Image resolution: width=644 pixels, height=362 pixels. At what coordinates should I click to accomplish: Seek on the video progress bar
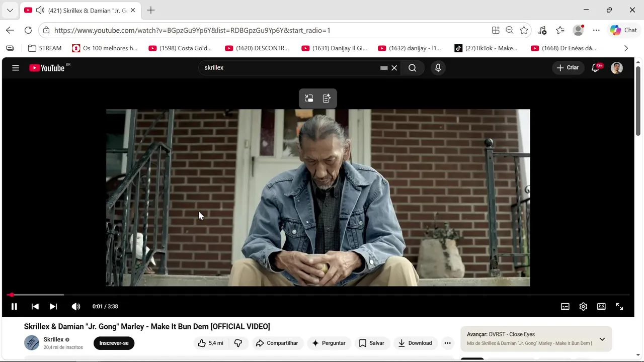coord(318,295)
